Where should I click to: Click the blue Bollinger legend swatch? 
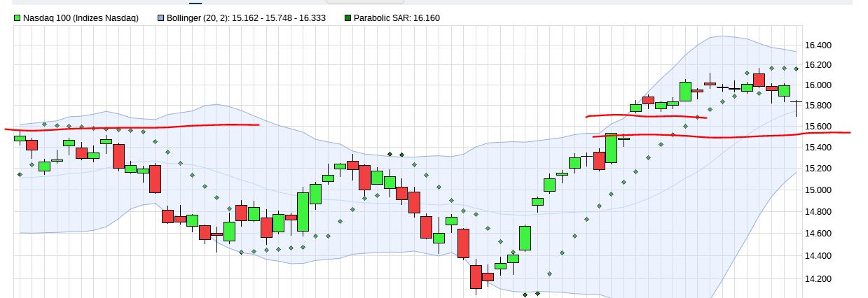coord(161,17)
